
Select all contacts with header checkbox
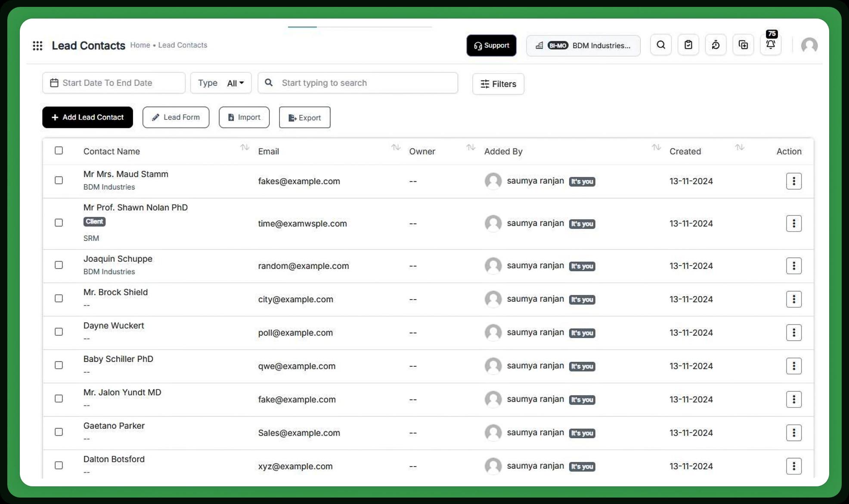[59, 151]
